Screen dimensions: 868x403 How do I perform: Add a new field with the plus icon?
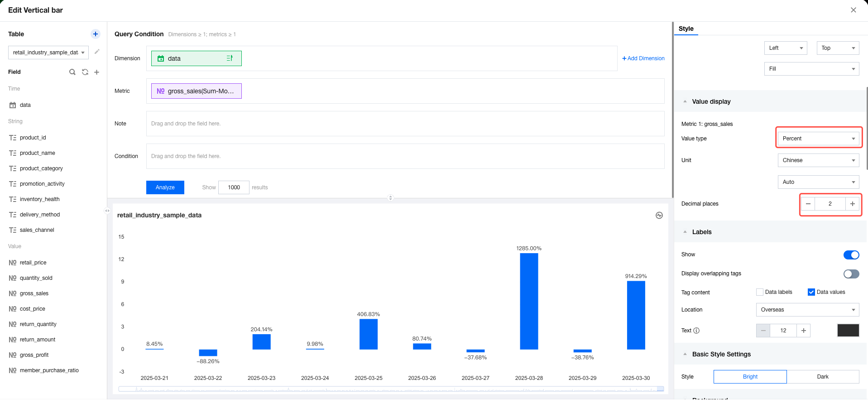[96, 72]
